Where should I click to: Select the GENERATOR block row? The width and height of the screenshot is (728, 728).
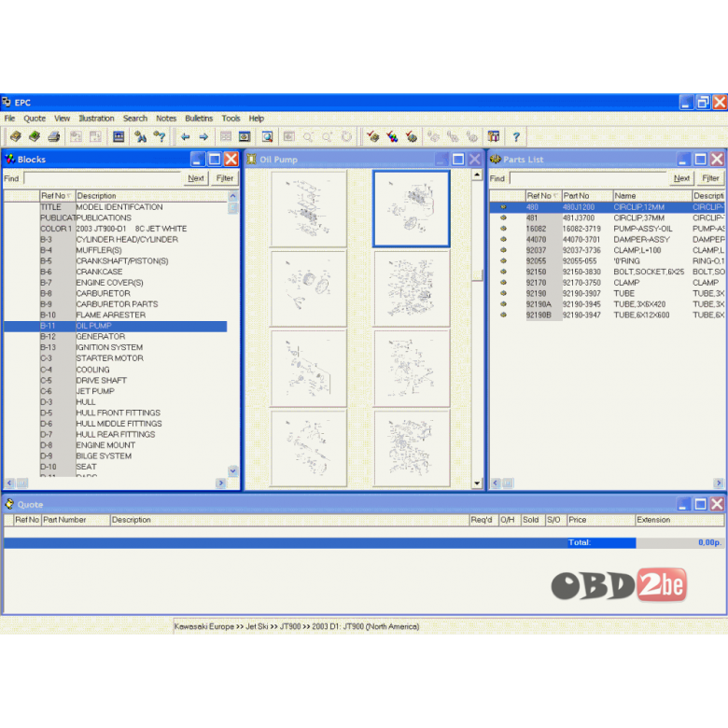click(115, 337)
